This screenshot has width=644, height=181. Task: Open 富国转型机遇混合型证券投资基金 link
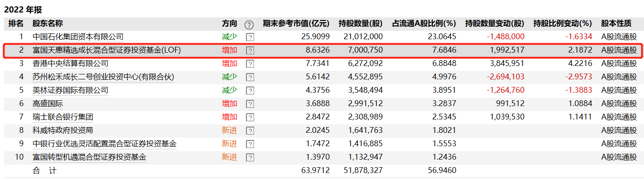click(x=90, y=157)
